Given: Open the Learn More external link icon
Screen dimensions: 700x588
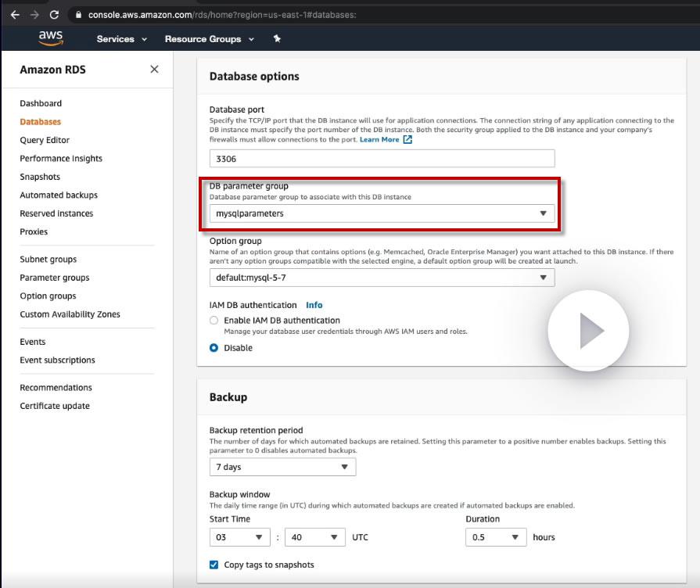Looking at the screenshot, I should [x=407, y=139].
